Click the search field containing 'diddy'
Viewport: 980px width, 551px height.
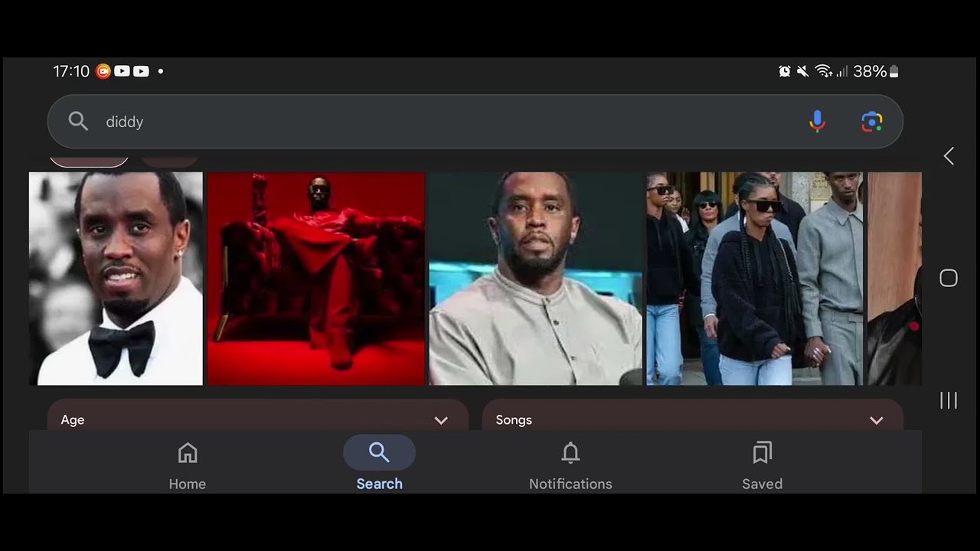pos(475,121)
